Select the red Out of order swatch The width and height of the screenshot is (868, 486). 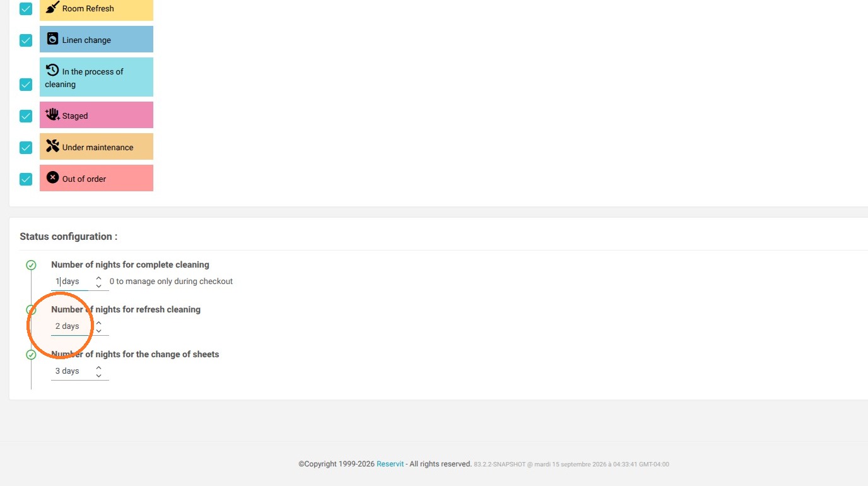[x=97, y=178]
